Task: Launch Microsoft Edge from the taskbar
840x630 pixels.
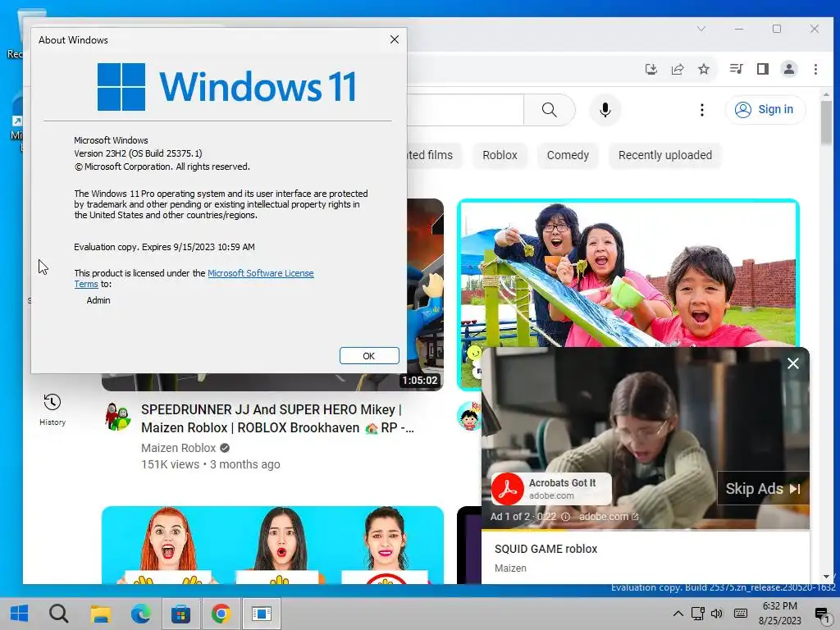Action: click(x=140, y=614)
